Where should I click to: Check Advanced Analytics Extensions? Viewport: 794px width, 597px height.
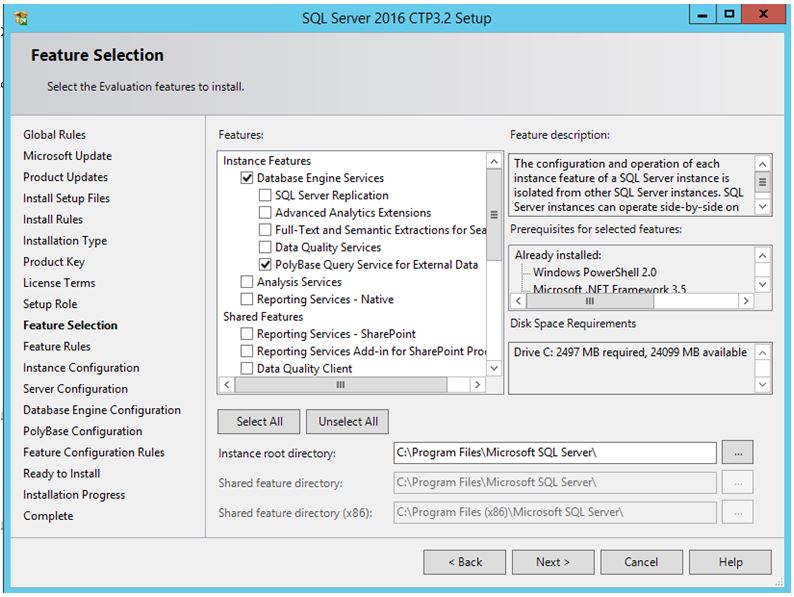tap(265, 213)
